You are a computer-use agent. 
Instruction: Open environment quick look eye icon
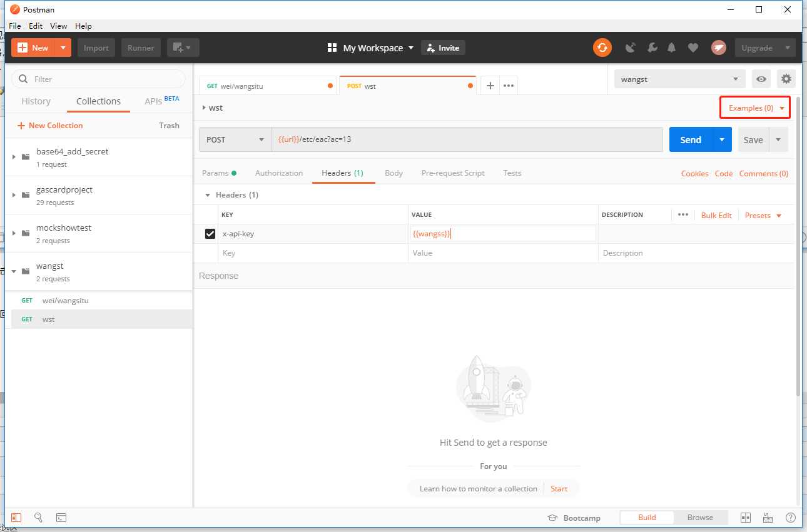point(761,79)
